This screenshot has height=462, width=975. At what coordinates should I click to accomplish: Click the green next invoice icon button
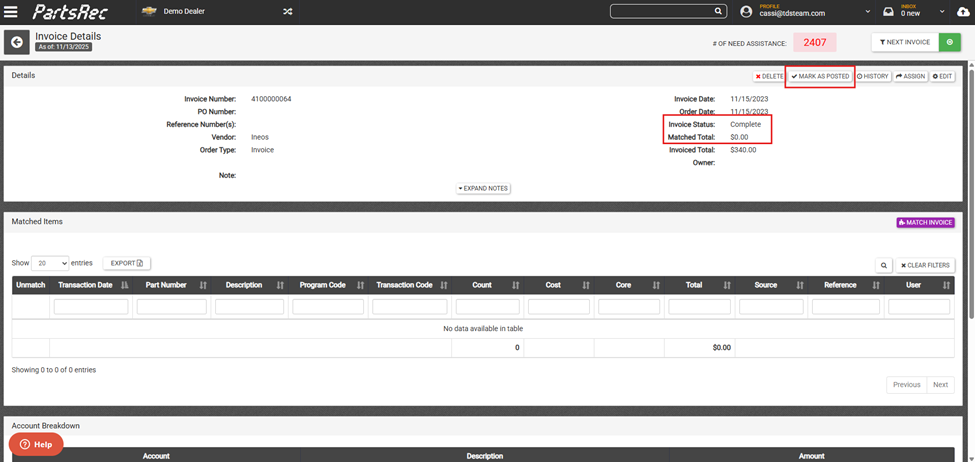tap(950, 42)
